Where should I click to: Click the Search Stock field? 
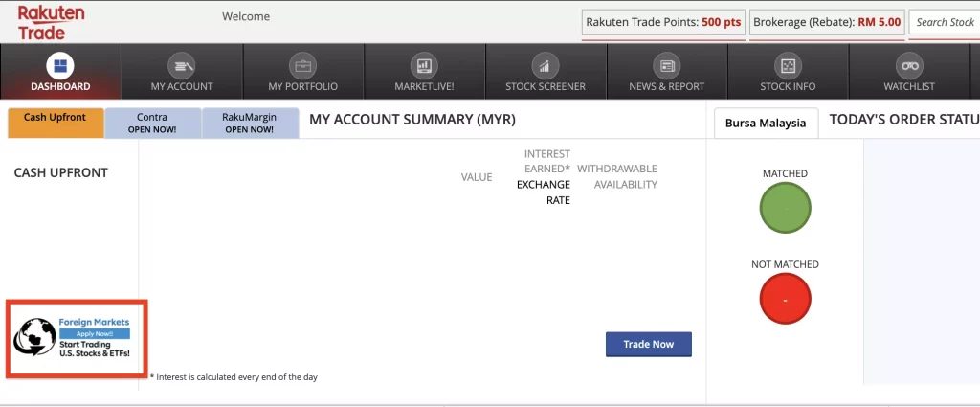point(945,23)
